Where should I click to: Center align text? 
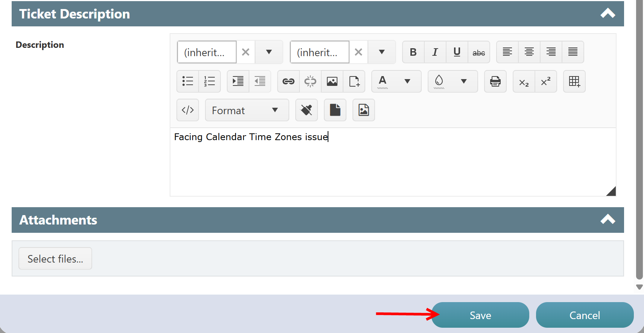(529, 52)
